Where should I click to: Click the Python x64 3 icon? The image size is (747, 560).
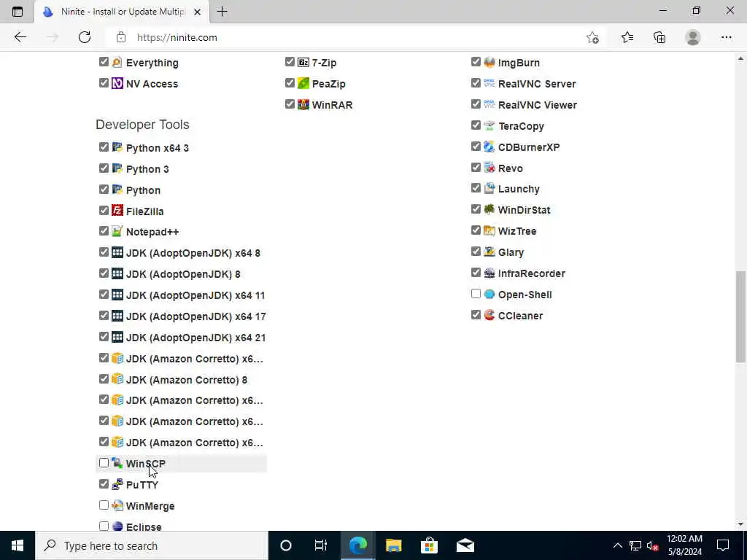[117, 147]
